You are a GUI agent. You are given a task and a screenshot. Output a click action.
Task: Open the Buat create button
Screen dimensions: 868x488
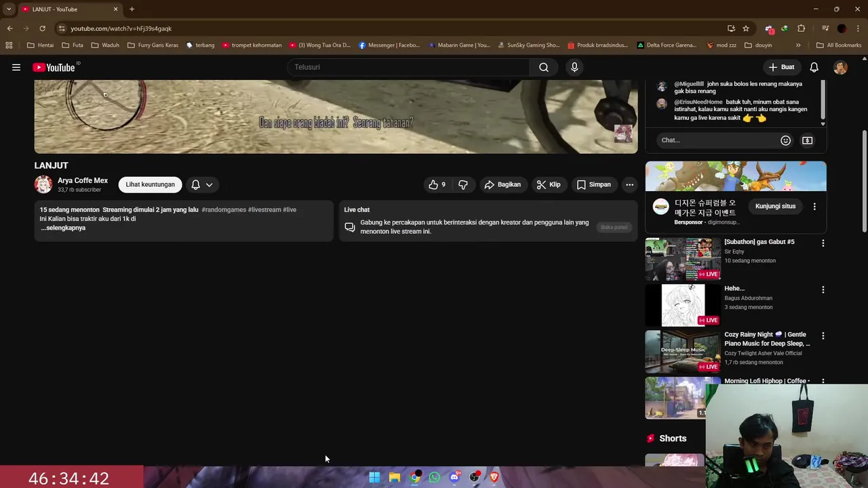(781, 67)
